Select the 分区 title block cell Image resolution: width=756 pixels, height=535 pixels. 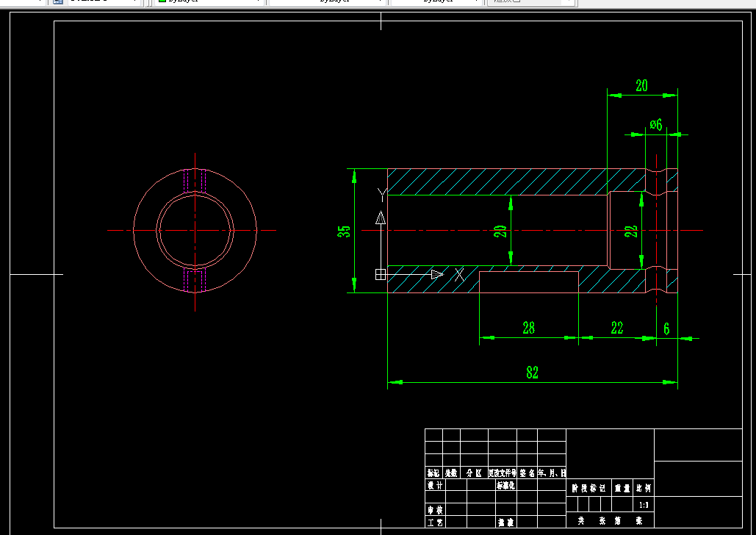coord(475,473)
